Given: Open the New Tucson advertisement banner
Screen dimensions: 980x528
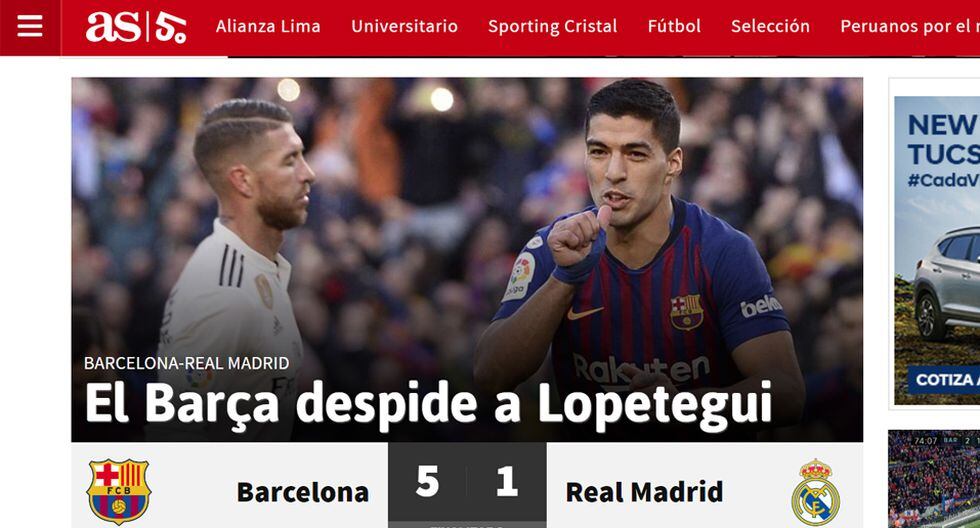Looking at the screenshot, I should click(x=938, y=250).
